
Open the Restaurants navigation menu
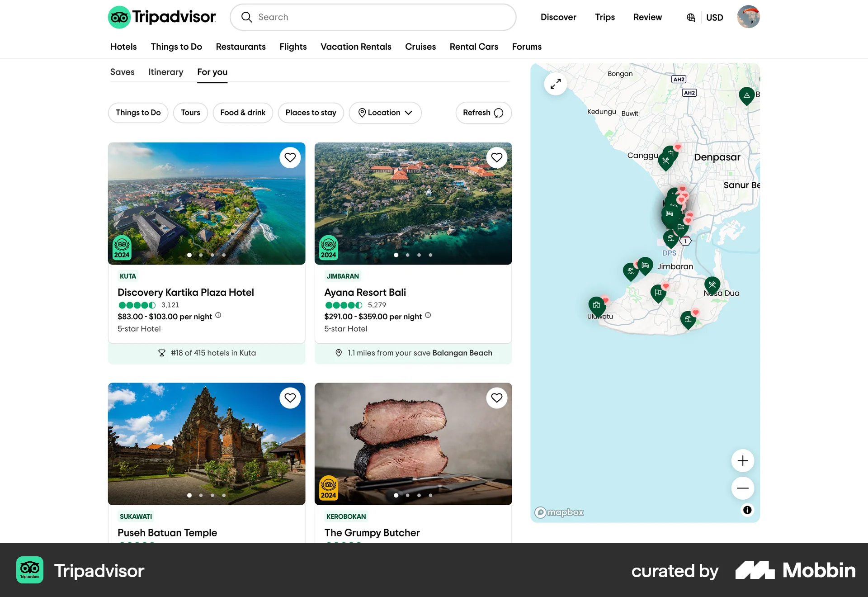(241, 47)
